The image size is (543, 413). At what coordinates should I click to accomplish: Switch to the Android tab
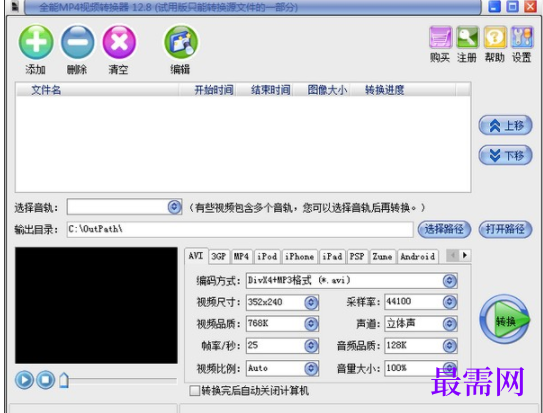point(418,257)
